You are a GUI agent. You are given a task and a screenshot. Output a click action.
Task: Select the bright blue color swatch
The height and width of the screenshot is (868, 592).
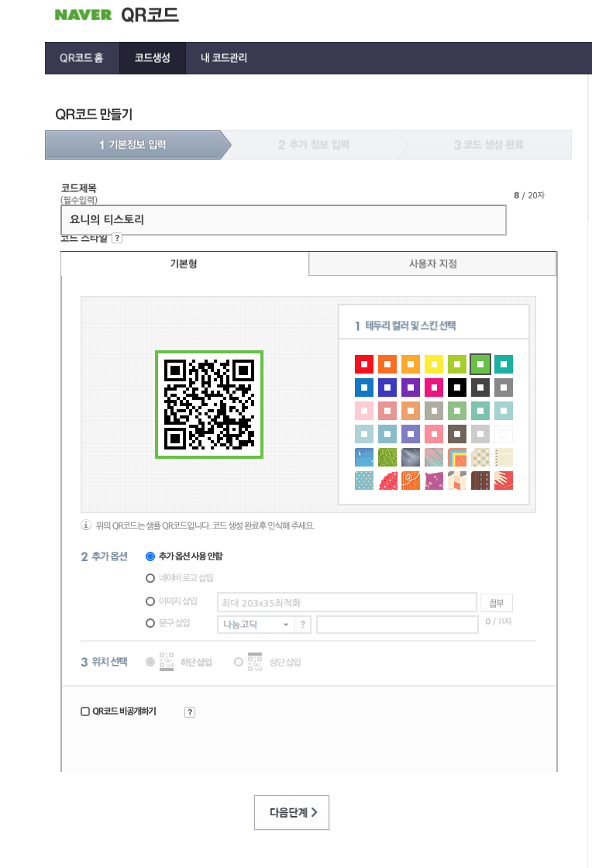pyautogui.click(x=364, y=387)
